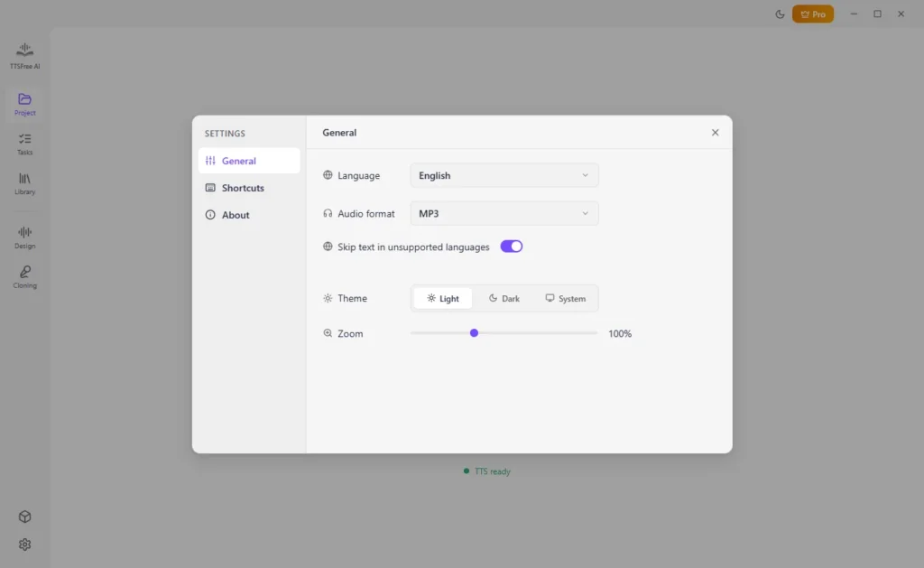Minimize the application window
This screenshot has height=568, width=924.
pyautogui.click(x=854, y=14)
